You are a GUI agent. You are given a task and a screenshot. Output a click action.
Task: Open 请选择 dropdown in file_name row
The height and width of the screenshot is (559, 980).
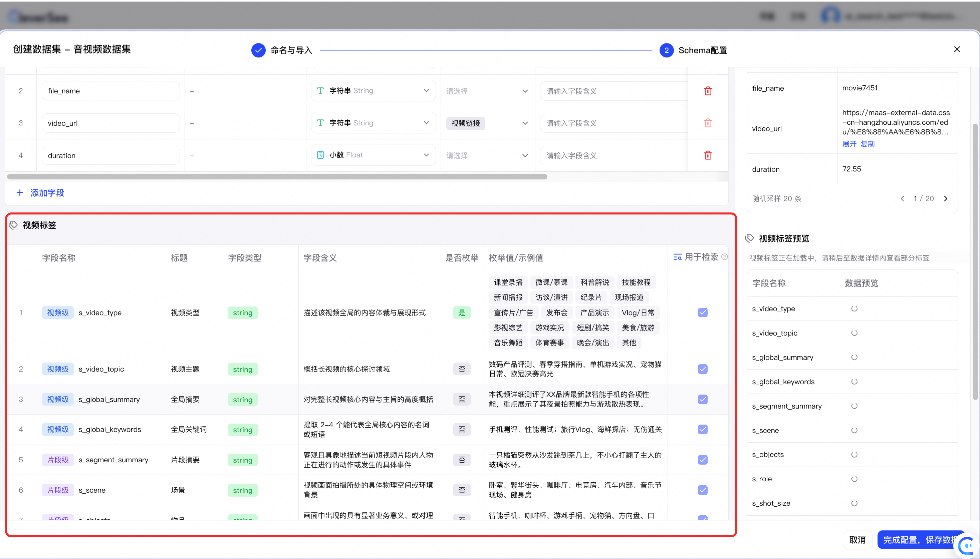click(487, 91)
